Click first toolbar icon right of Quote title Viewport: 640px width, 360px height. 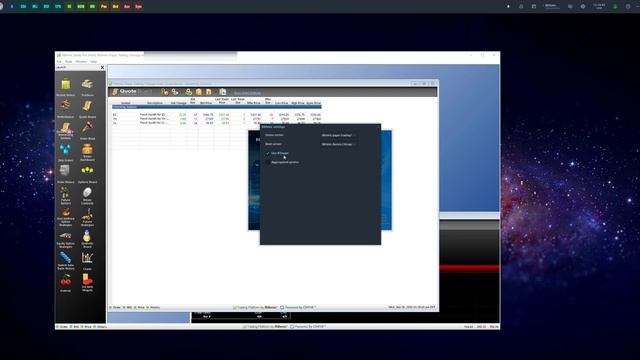(x=164, y=92)
